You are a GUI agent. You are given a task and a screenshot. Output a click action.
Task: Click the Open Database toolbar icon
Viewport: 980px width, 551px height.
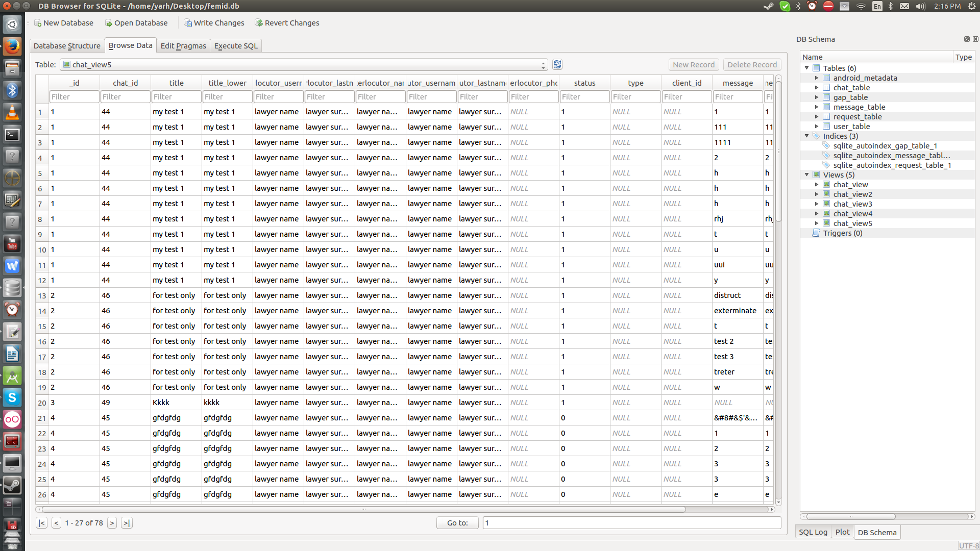[108, 23]
